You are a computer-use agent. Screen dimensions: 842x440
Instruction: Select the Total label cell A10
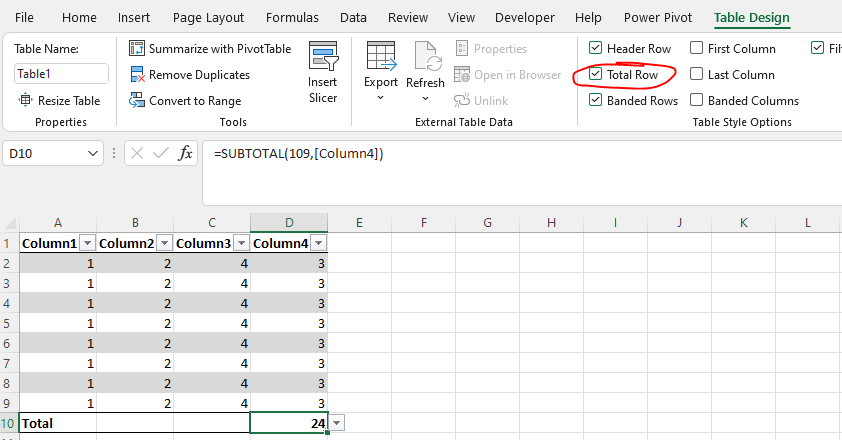click(x=58, y=423)
